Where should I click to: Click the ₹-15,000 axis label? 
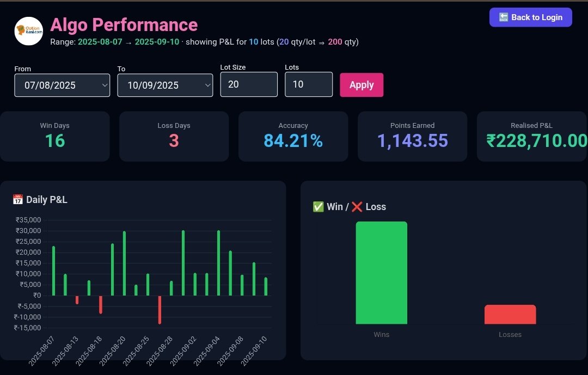pyautogui.click(x=27, y=328)
